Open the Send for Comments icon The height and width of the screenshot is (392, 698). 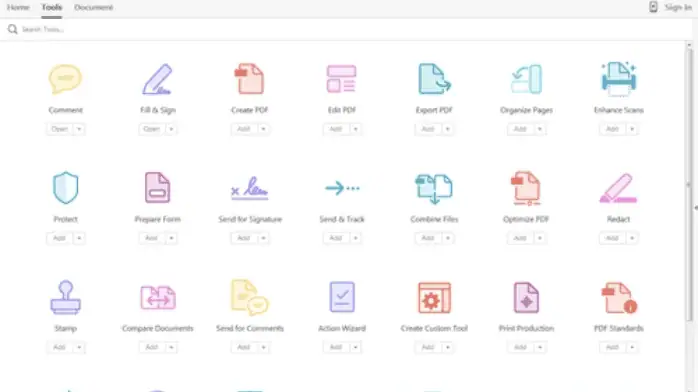pyautogui.click(x=249, y=297)
